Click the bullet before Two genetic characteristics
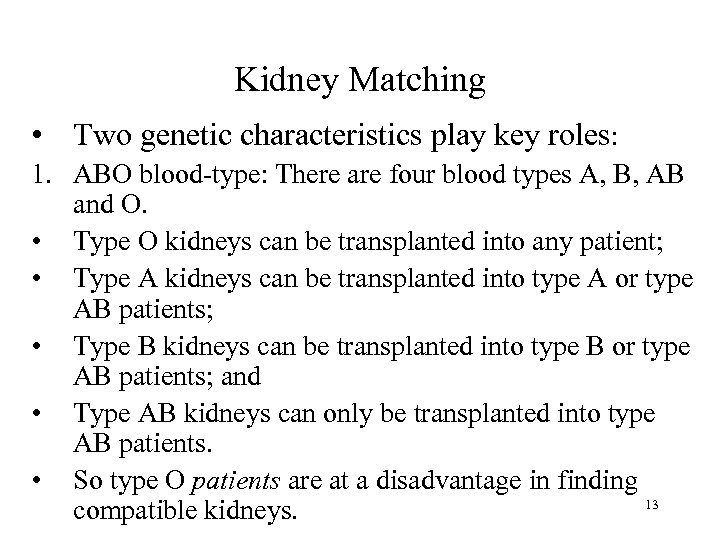The width and height of the screenshot is (720, 540). tap(36, 135)
